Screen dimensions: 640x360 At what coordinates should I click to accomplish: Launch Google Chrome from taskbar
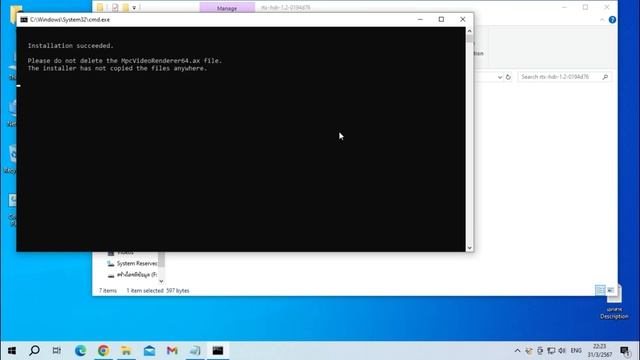[x=103, y=351]
